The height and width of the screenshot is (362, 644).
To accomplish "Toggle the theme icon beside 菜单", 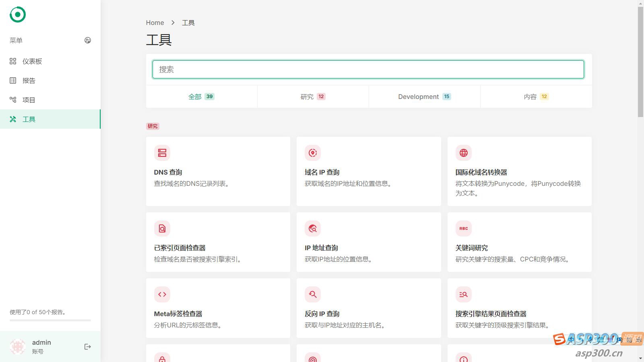I will point(88,40).
